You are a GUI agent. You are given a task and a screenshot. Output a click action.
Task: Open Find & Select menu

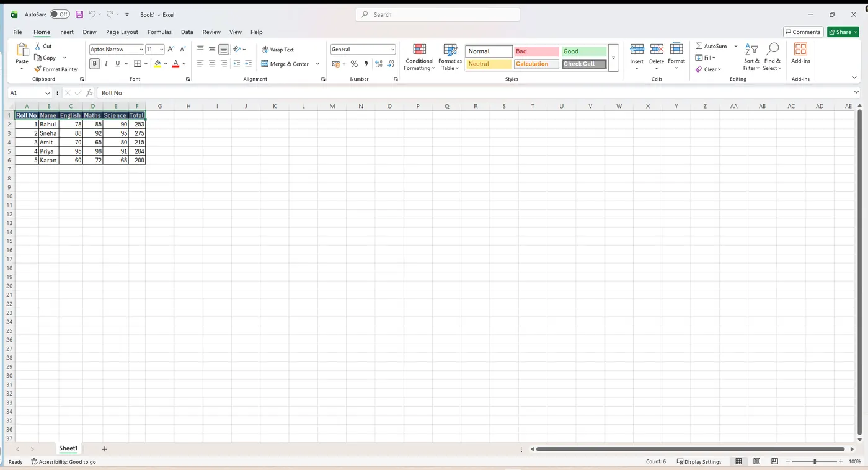pos(773,57)
